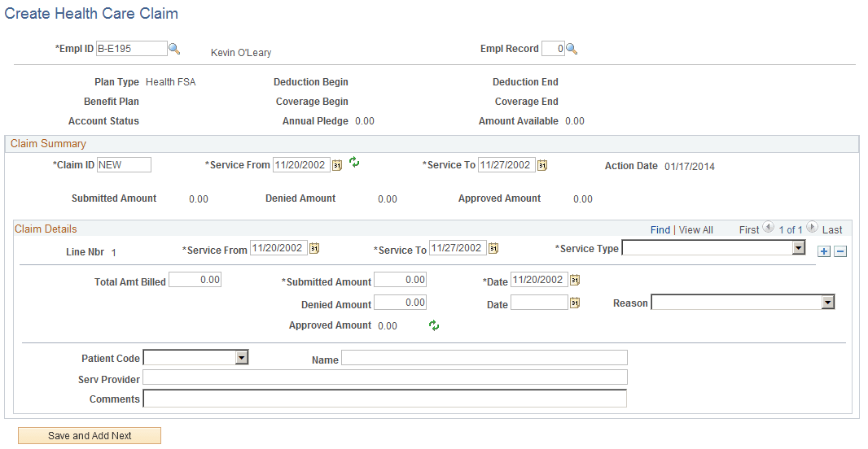868x449 pixels.
Task: Delete claim detail row with minus icon
Action: pos(840,251)
